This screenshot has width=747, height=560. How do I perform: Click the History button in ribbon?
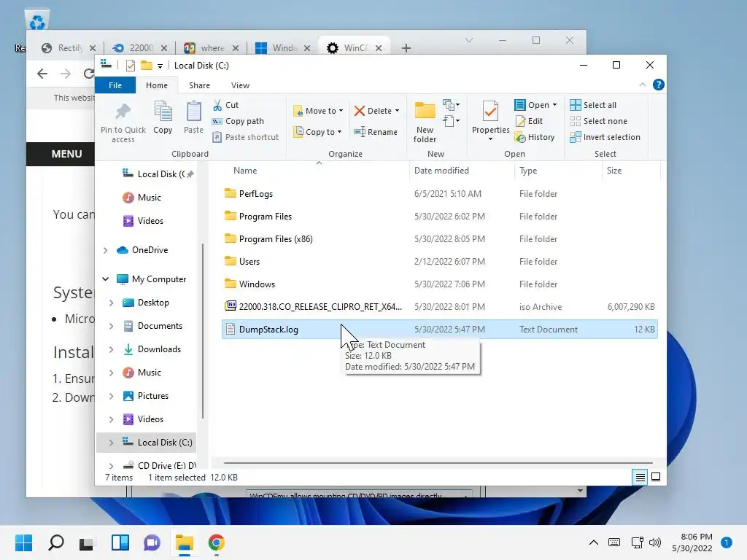tap(535, 137)
